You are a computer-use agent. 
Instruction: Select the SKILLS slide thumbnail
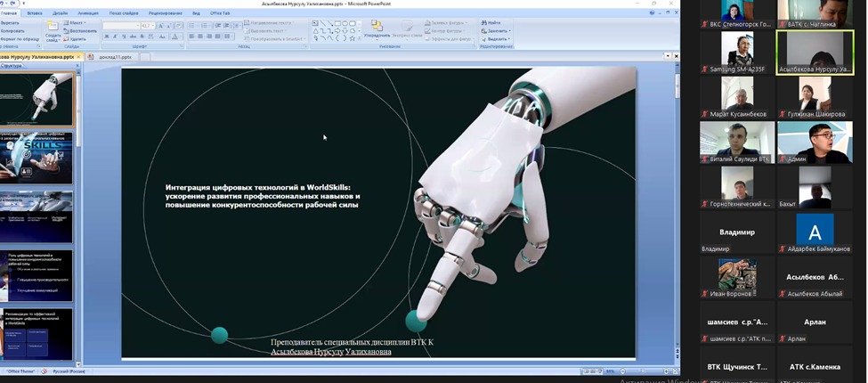37,157
